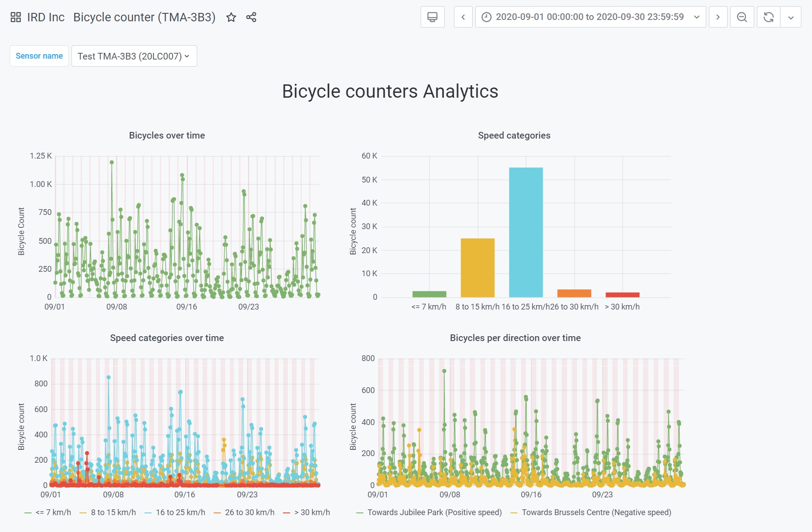
Task: Cycle view mode with monitor icon
Action: pos(433,17)
